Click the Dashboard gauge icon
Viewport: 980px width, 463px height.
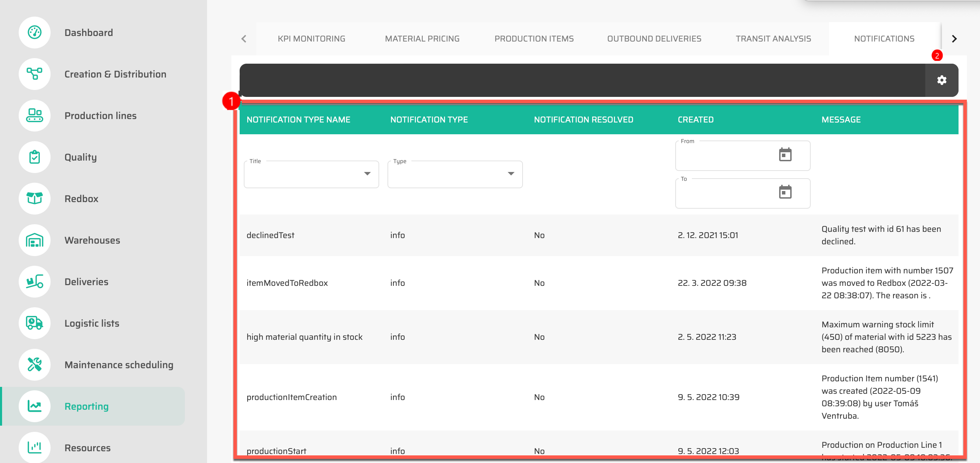point(35,32)
